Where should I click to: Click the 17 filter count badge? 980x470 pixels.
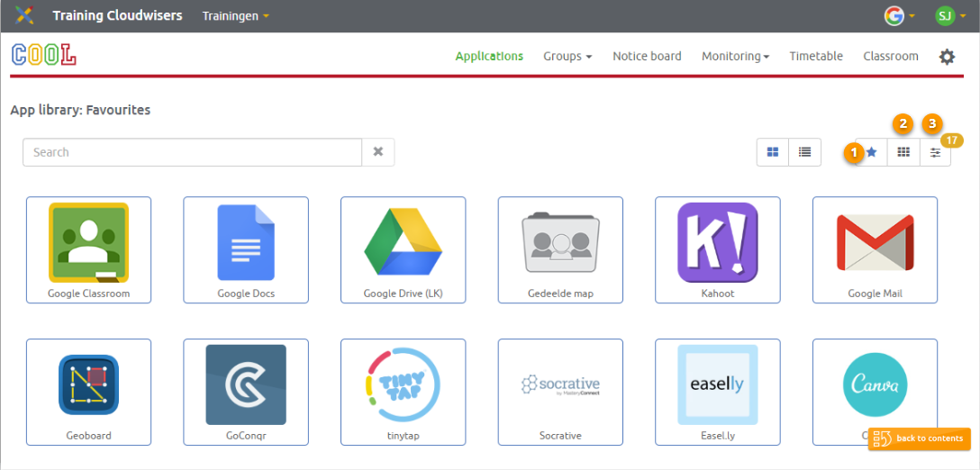click(951, 140)
